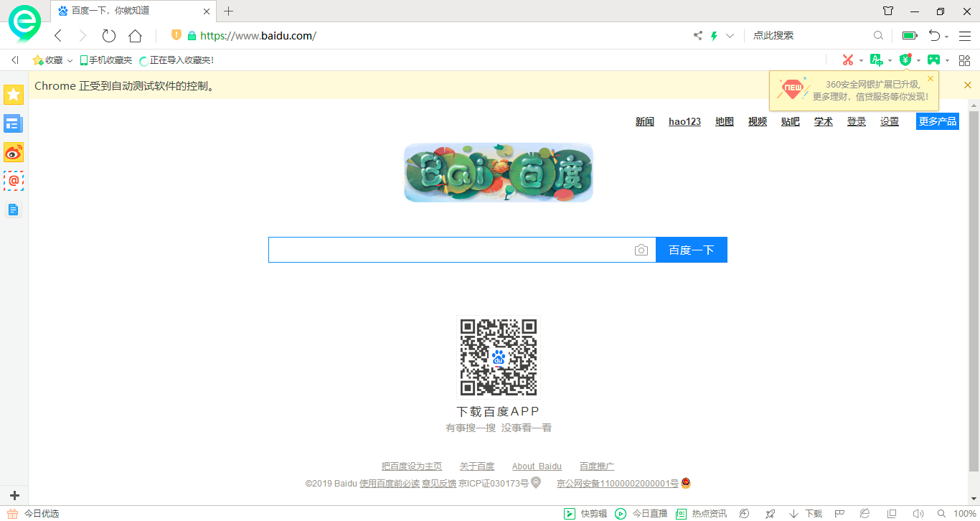980x521 pixels.
Task: Open the sidebar Weibo icon
Action: click(14, 152)
